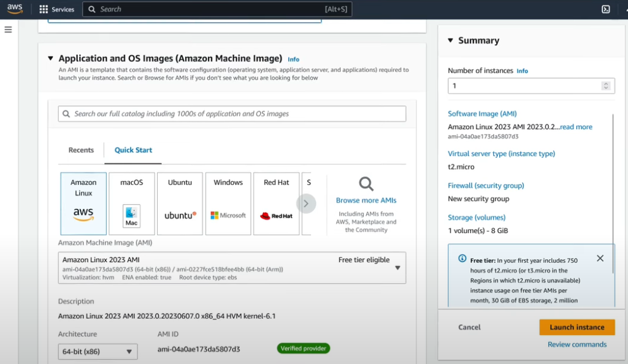Click the t2.micro instance type value
The width and height of the screenshot is (628, 364).
pyautogui.click(x=461, y=167)
